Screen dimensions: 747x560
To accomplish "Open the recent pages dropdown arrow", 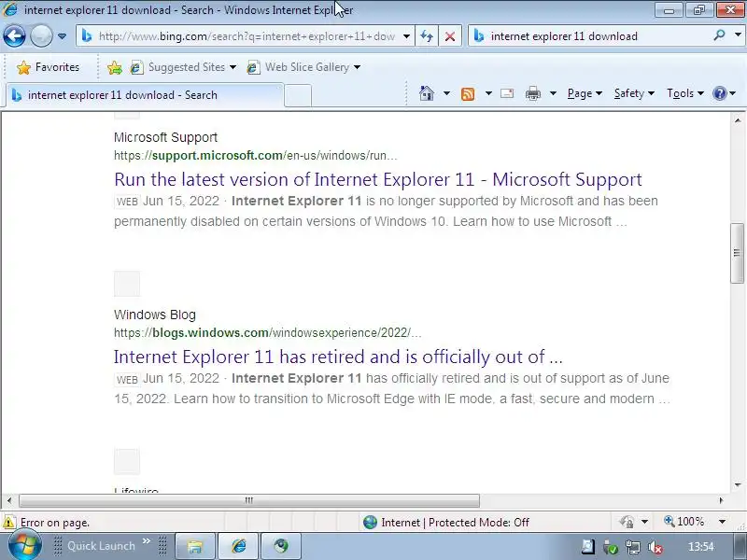I will 62,36.
